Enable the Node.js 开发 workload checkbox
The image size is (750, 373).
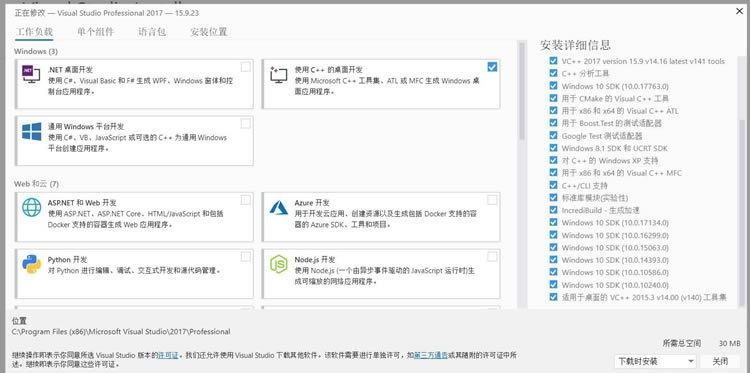click(492, 257)
